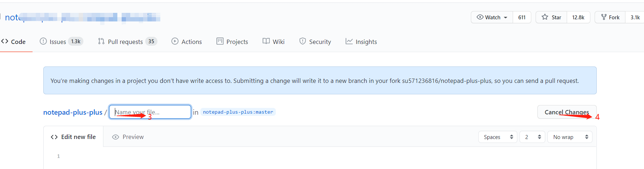Open the No wrap mode dropdown

point(570,137)
